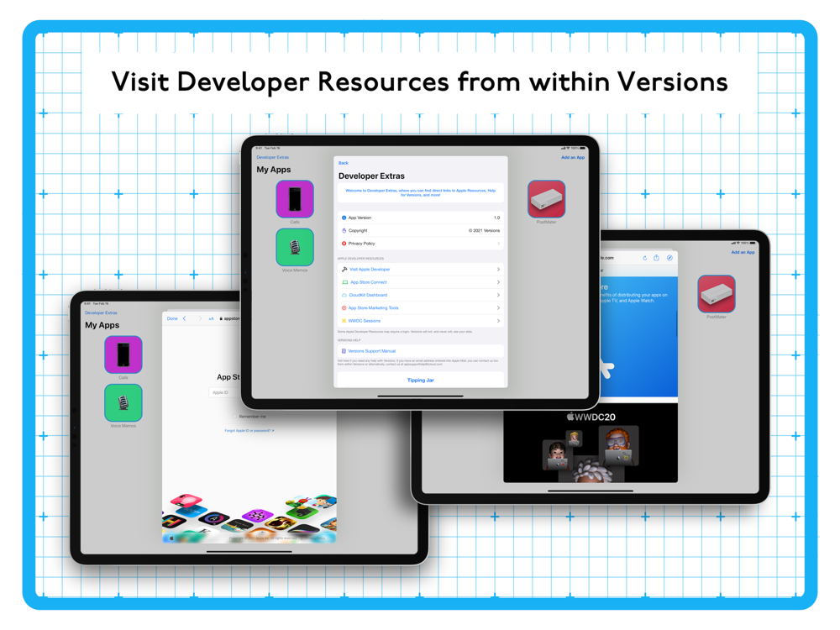Open Developer Extras link on left iPad
Viewport: 840px width, 630px height.
pos(101,312)
